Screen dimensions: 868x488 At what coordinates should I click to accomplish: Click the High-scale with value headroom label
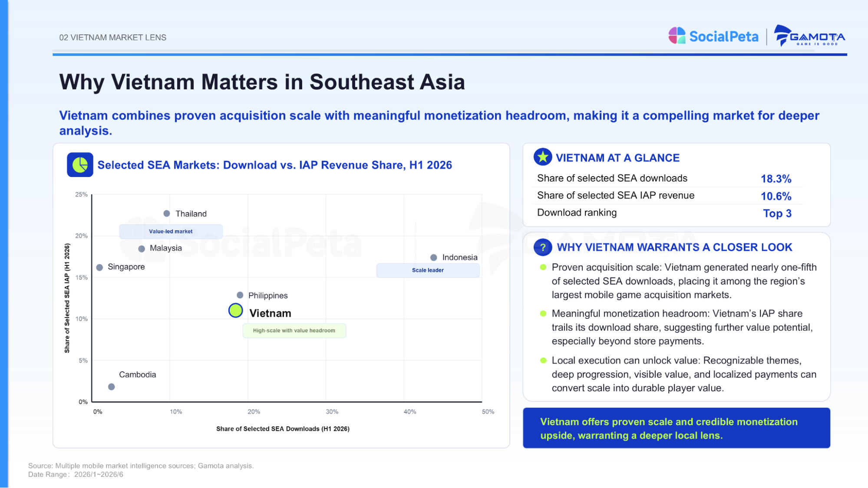pos(294,331)
